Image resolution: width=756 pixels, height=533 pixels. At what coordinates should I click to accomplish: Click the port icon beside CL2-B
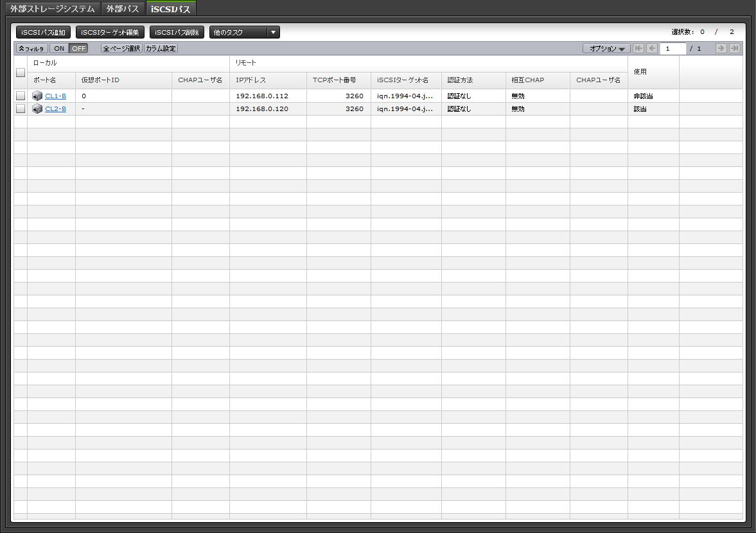coord(37,109)
